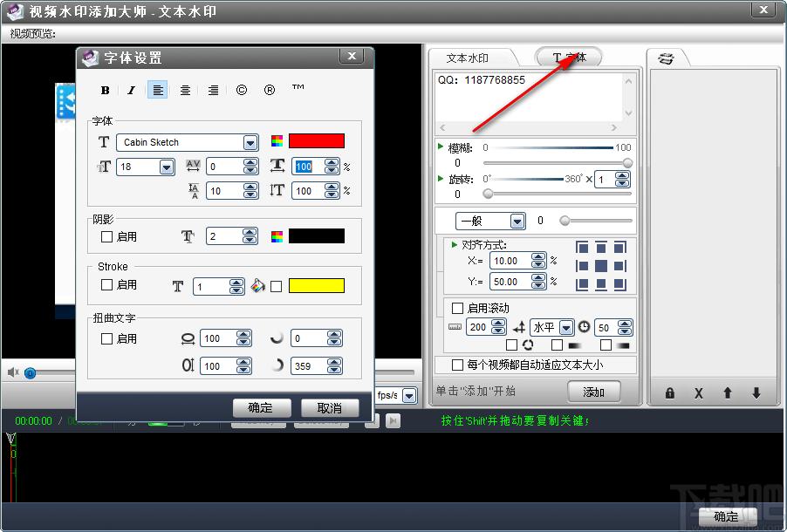Confirm font settings with 确定
The width and height of the screenshot is (787, 532).
point(261,407)
